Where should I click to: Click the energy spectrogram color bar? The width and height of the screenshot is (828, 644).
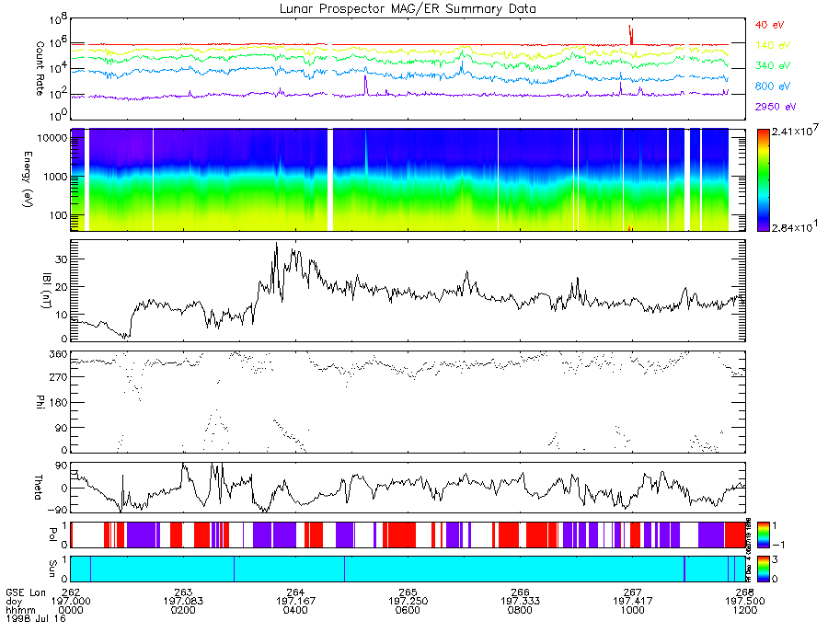coord(763,180)
